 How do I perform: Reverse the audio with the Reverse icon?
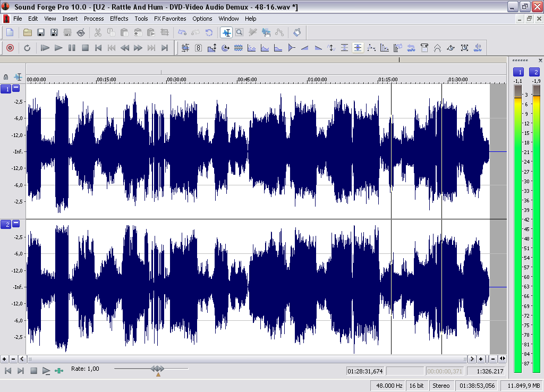point(411,48)
